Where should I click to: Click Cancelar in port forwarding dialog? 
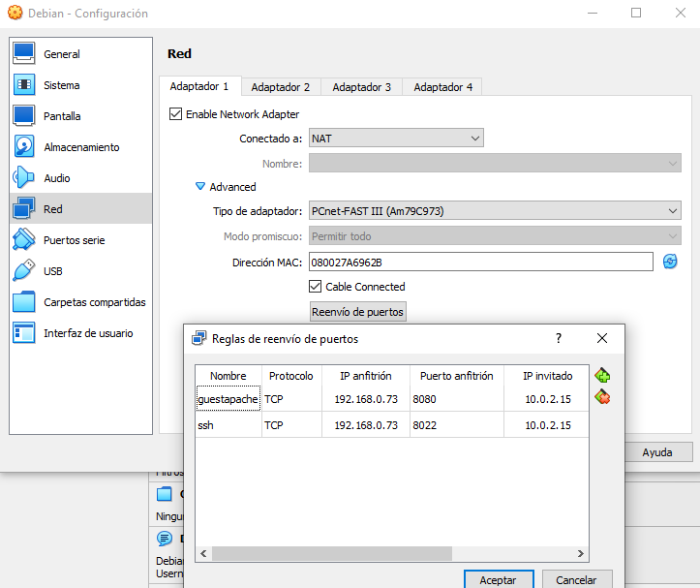pos(576,580)
